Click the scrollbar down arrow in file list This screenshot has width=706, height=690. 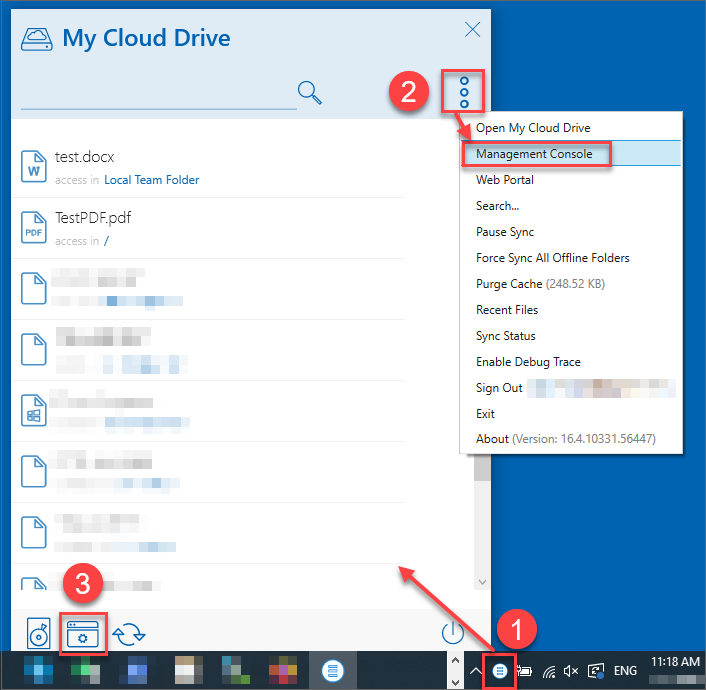(482, 582)
